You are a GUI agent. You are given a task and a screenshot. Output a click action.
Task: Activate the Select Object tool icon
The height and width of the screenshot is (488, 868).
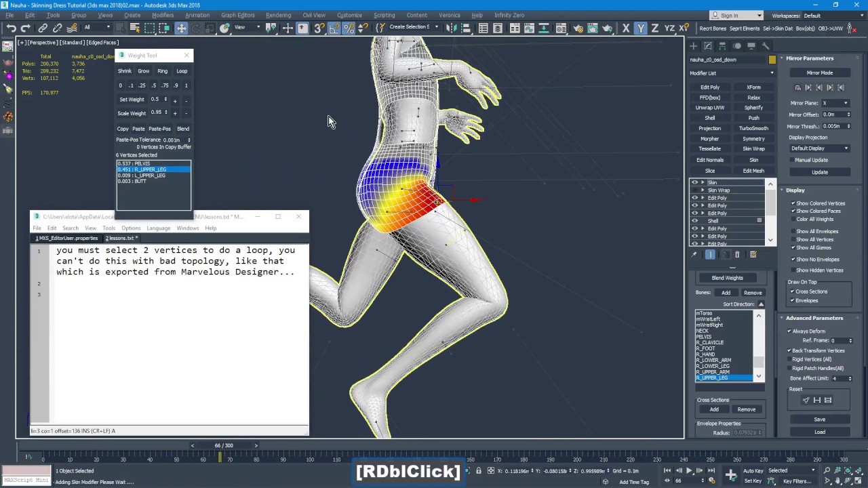[x=119, y=28]
